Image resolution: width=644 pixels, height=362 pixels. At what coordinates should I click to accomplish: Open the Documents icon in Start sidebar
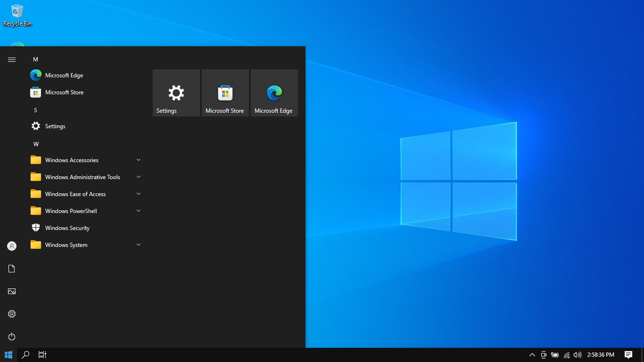click(12, 268)
